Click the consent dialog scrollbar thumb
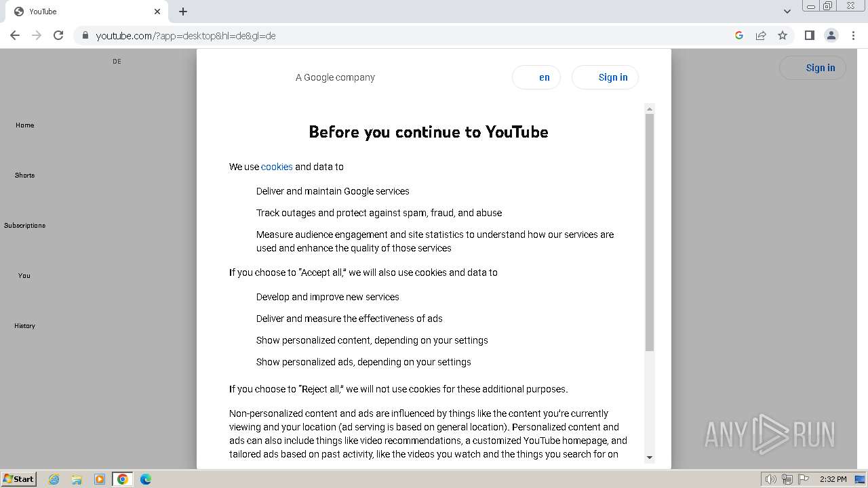868x488 pixels. [650, 232]
